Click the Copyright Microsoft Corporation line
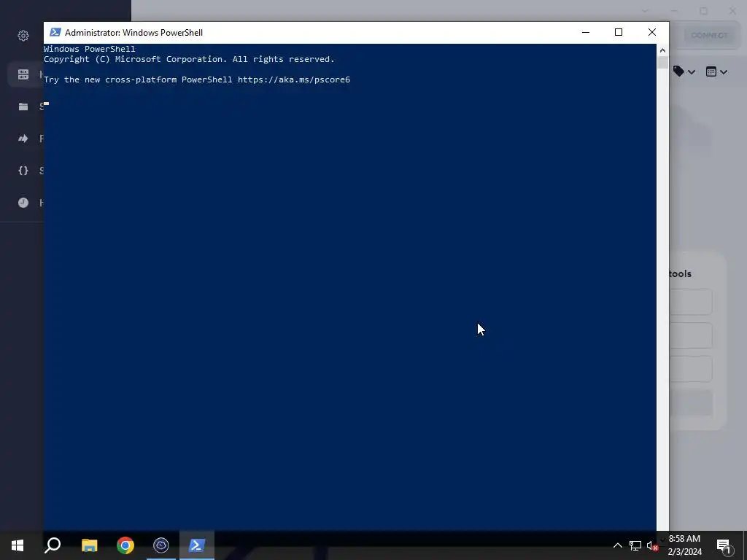This screenshot has height=560, width=747. click(189, 59)
